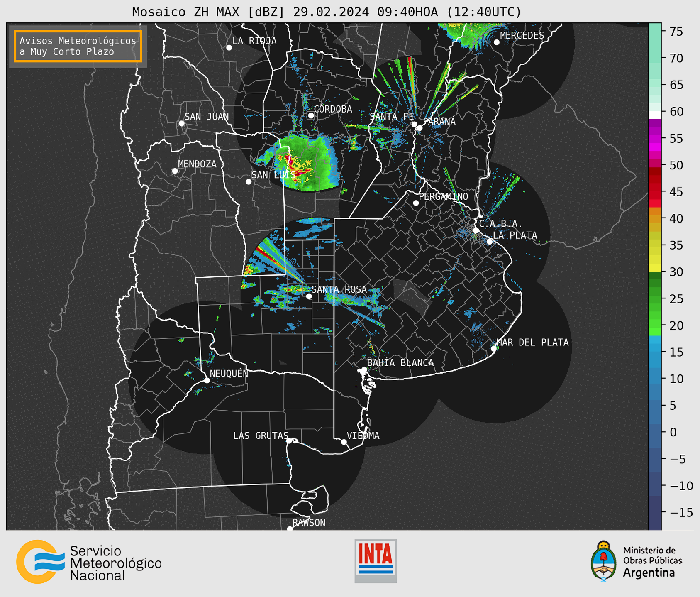Click the NEUQUÉN city marker dot

207,380
